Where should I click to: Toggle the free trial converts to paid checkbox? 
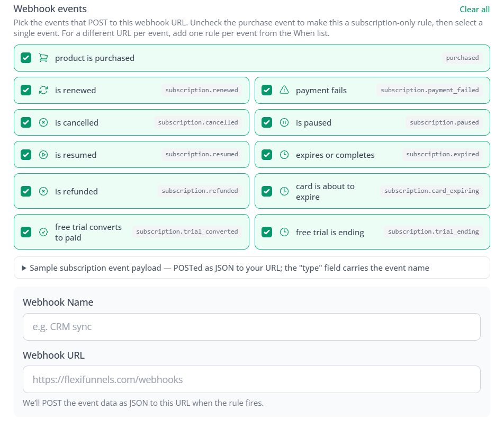point(26,232)
